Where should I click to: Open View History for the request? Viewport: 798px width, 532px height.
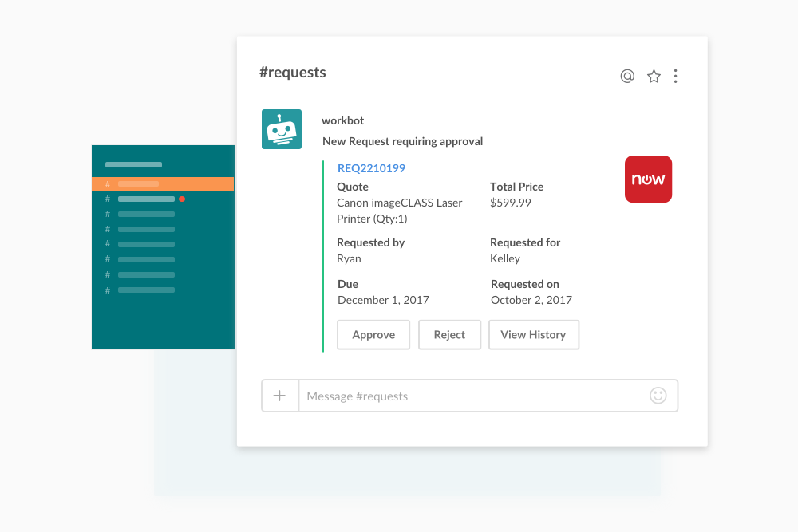[x=533, y=334]
